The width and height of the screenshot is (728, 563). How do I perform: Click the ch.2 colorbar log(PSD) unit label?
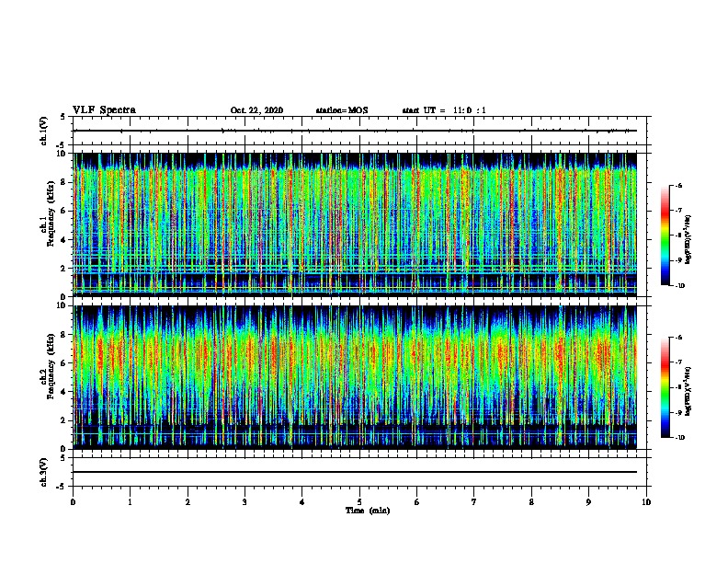(688, 391)
